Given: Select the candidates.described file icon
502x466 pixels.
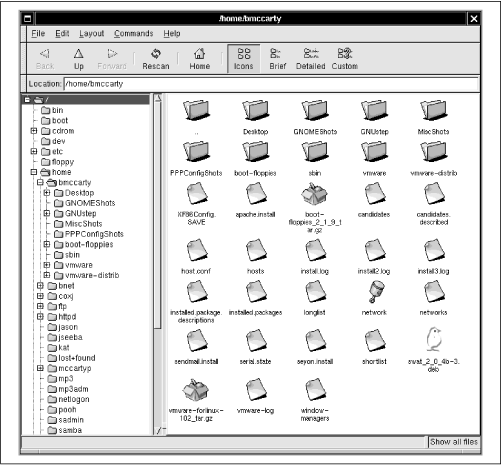Looking at the screenshot, I should coord(434,193).
